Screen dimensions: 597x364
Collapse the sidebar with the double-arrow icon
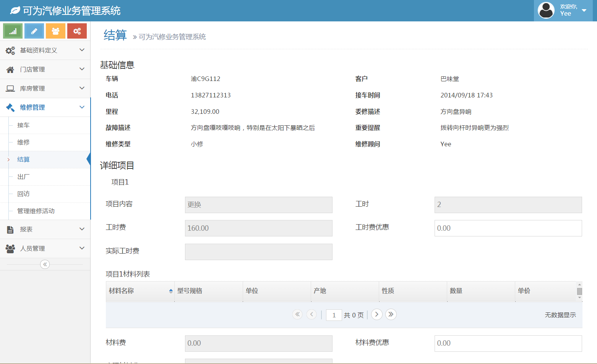click(45, 264)
